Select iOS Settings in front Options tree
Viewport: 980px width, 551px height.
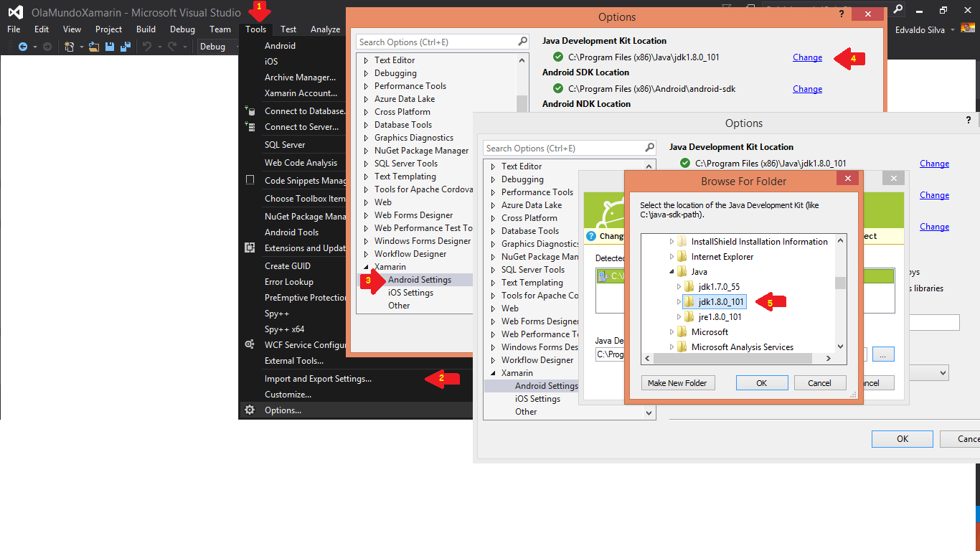pyautogui.click(x=537, y=399)
